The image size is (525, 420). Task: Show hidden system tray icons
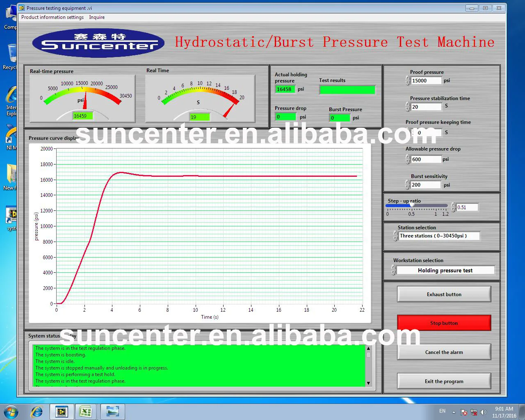click(454, 412)
